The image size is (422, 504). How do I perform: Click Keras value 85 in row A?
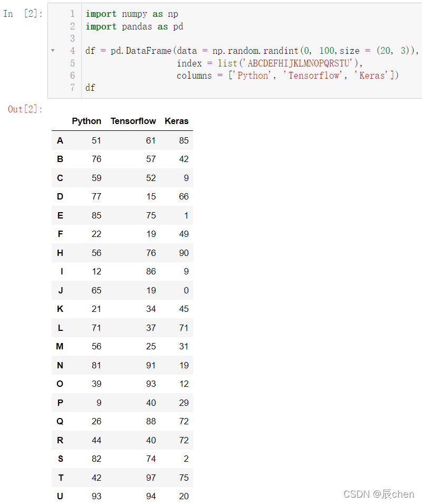coord(184,140)
